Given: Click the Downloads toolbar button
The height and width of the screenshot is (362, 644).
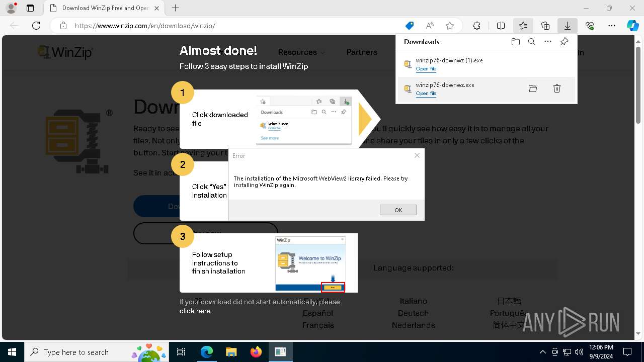Looking at the screenshot, I should pos(567,26).
